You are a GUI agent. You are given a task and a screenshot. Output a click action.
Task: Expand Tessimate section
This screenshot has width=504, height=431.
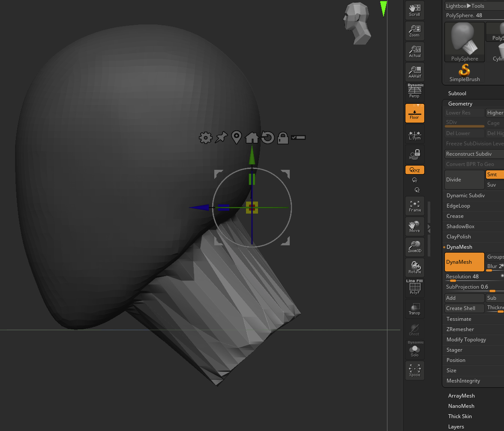[x=459, y=319]
